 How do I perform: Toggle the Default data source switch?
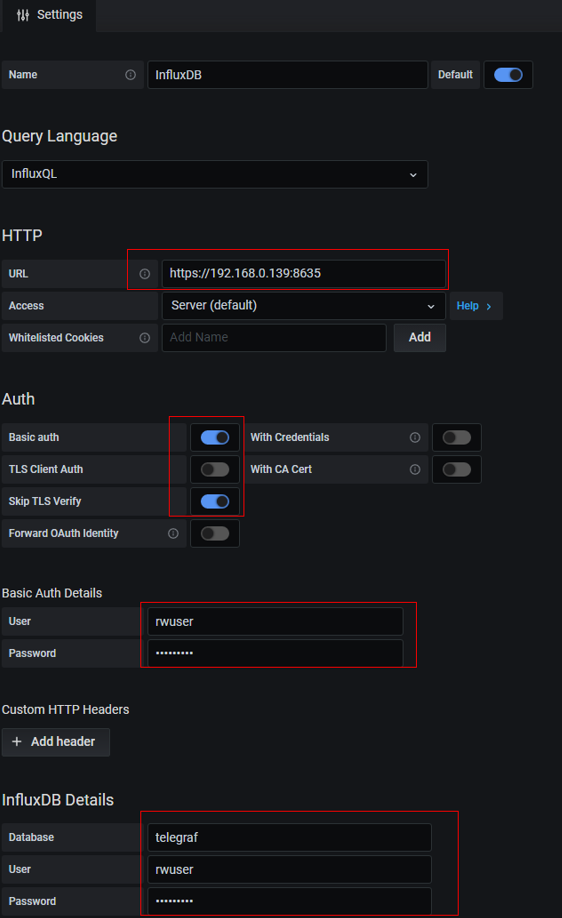(x=508, y=75)
